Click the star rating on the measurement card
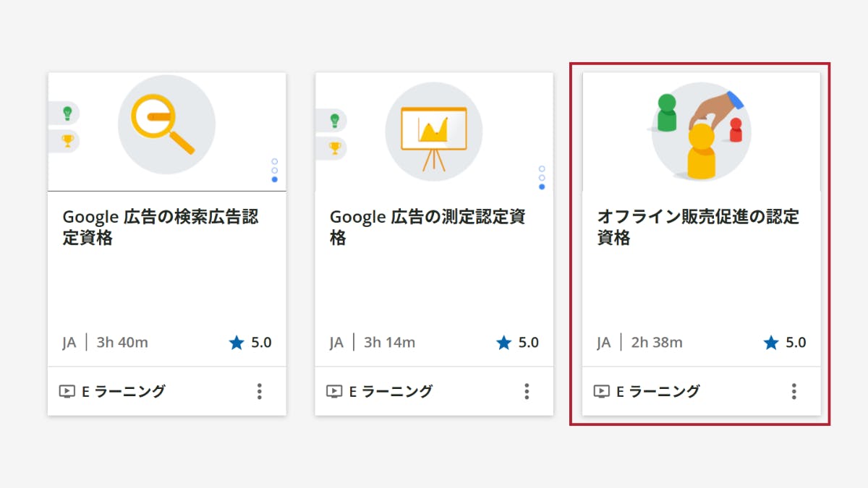This screenshot has width=868, height=488. point(518,343)
